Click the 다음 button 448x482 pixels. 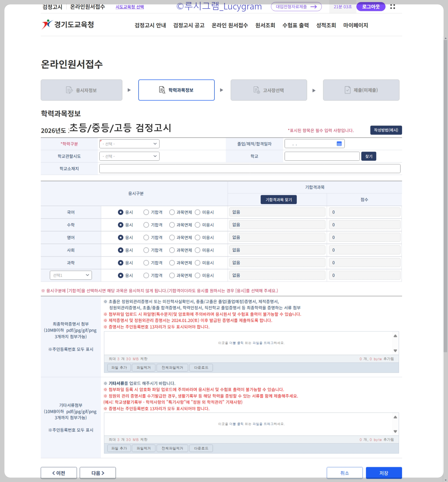[98, 473]
